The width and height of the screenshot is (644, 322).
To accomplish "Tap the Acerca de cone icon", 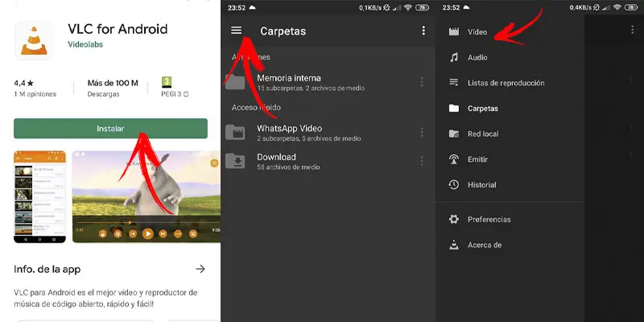I will [454, 246].
